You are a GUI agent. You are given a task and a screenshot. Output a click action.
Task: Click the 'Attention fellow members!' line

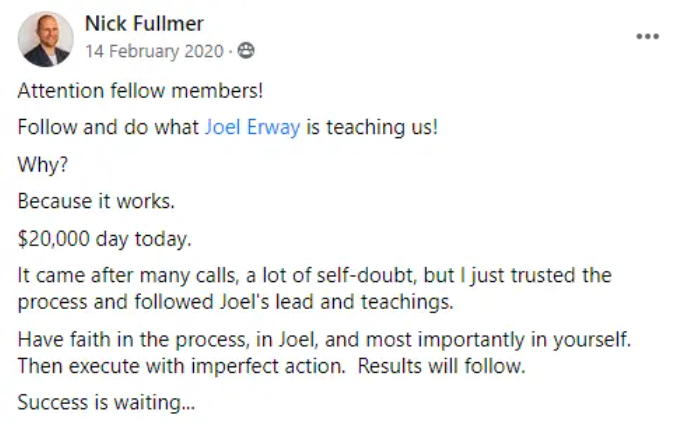click(x=140, y=91)
